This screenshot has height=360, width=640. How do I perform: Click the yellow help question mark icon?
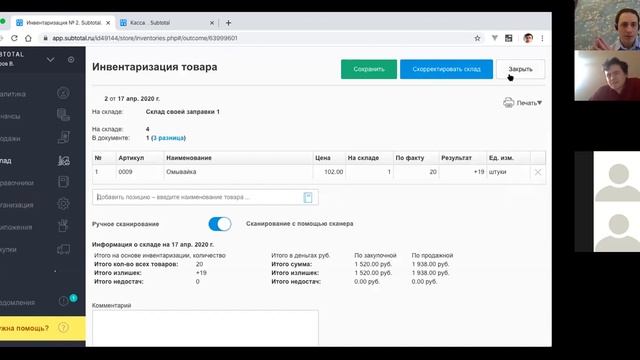63,327
